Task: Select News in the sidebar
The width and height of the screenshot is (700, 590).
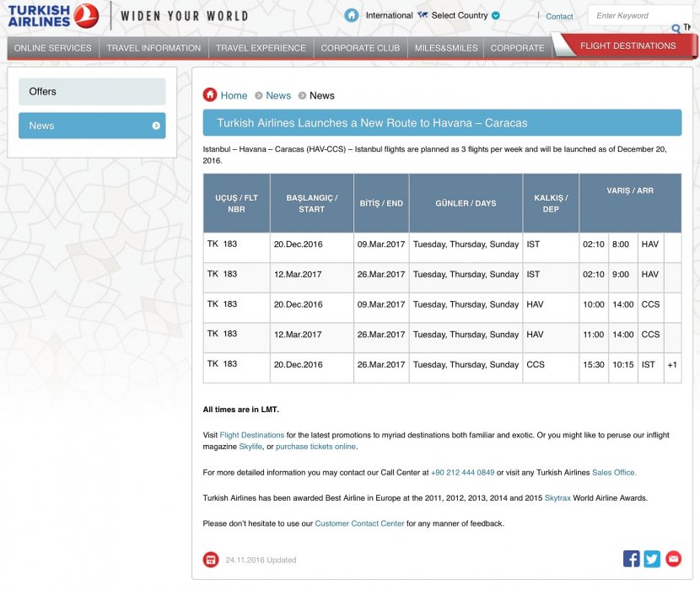Action: click(x=92, y=126)
